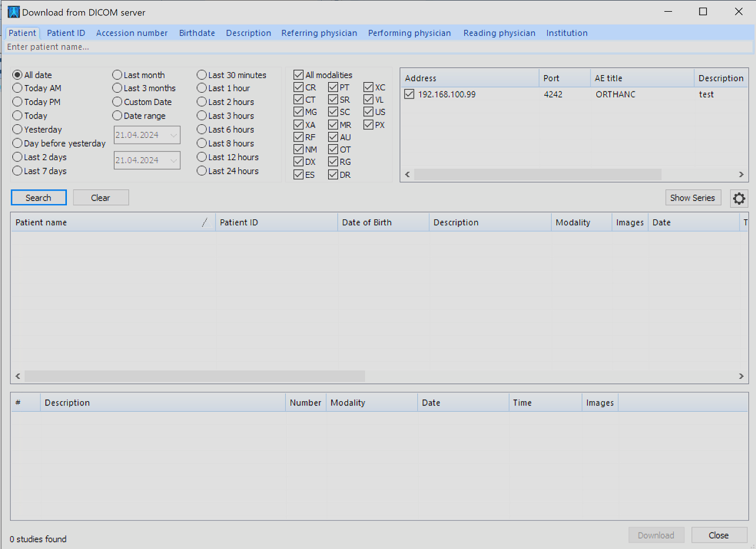Select Last 6 hours radio button
The height and width of the screenshot is (549, 756).
[x=202, y=130]
